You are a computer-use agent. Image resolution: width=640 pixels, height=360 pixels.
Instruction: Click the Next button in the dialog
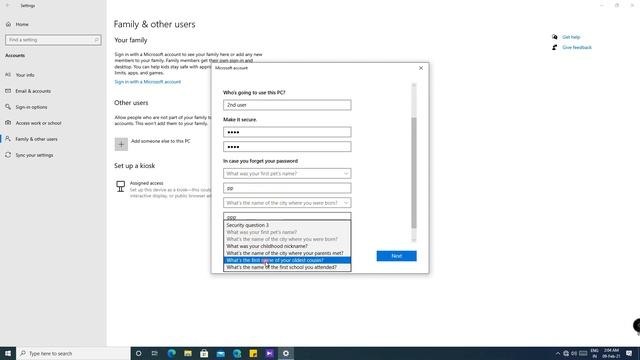(x=396, y=256)
